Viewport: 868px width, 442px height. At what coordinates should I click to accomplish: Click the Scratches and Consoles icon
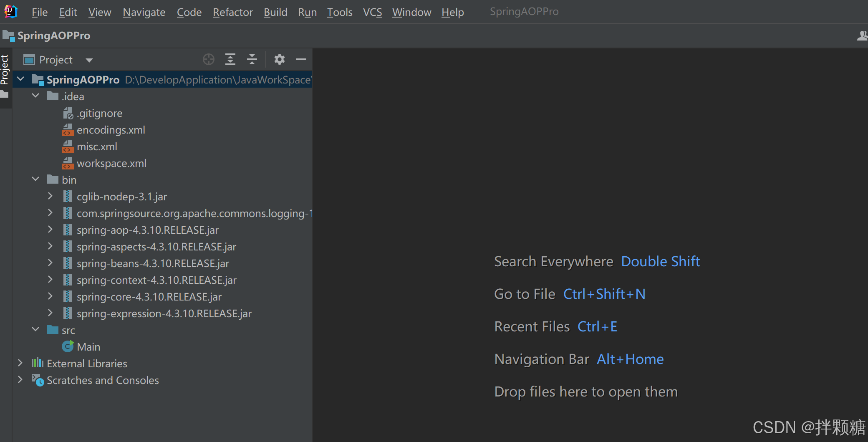point(38,380)
